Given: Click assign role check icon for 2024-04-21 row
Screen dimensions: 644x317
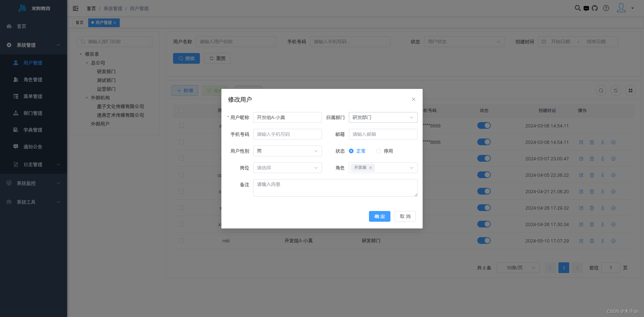Looking at the screenshot, I should click(613, 192).
